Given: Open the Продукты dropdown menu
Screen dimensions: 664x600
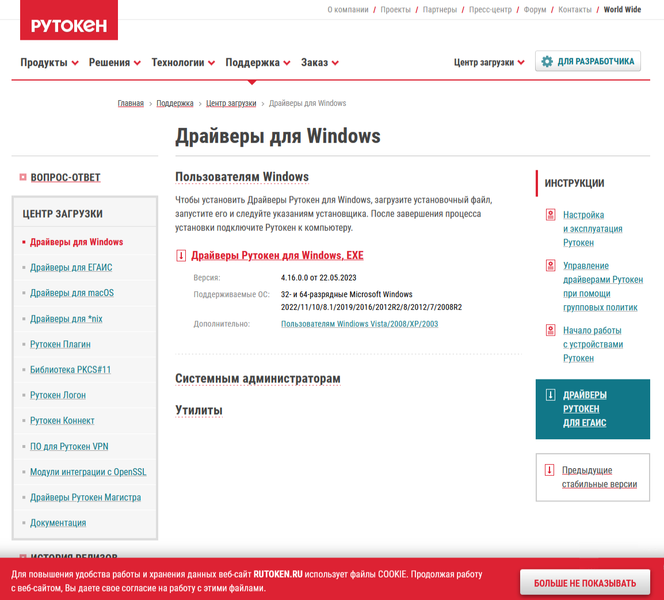Looking at the screenshot, I should pyautogui.click(x=49, y=62).
